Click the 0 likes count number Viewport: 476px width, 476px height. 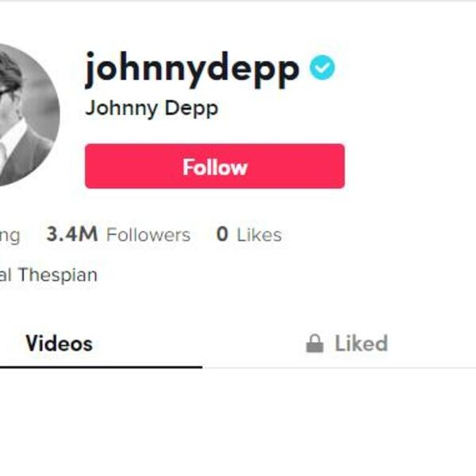tap(222, 234)
